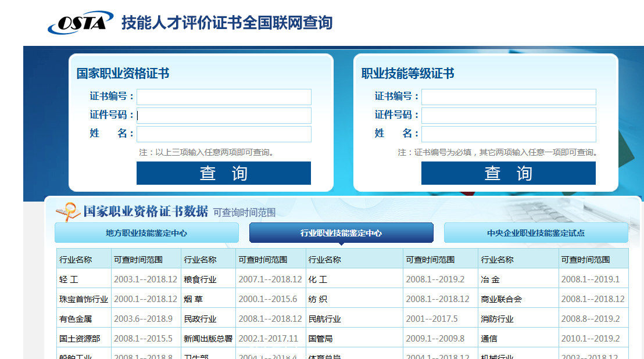
Task: Select 行业职业技能鉴定中心 tab
Action: (341, 233)
